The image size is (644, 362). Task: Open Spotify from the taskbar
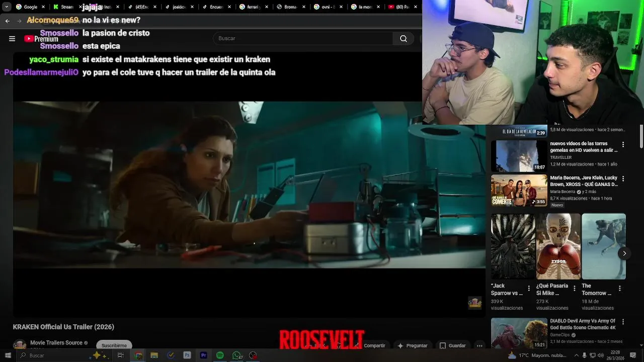pos(220,355)
